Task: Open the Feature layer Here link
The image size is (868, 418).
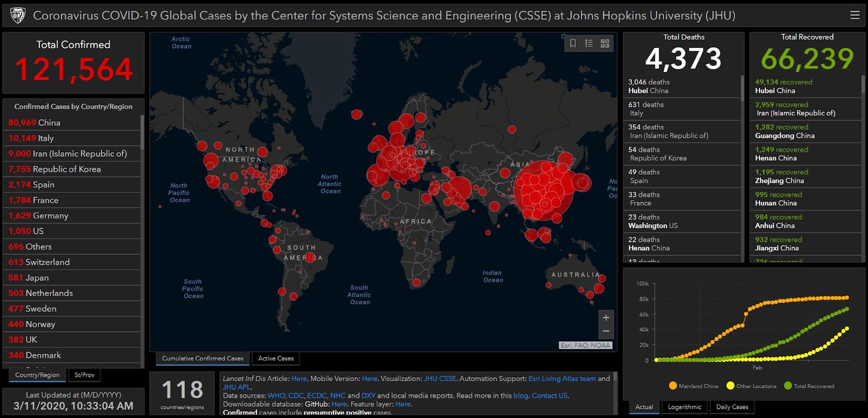Action: pos(403,404)
